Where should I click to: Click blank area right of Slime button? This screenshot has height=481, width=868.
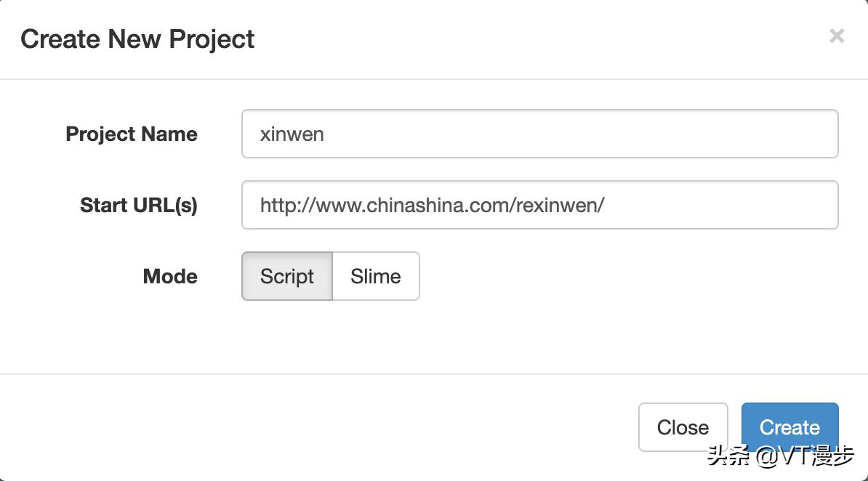coord(618,276)
